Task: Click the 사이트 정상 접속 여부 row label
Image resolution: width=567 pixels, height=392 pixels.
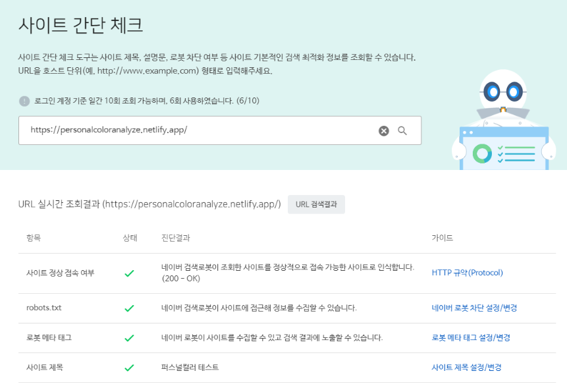Action: click(x=61, y=273)
